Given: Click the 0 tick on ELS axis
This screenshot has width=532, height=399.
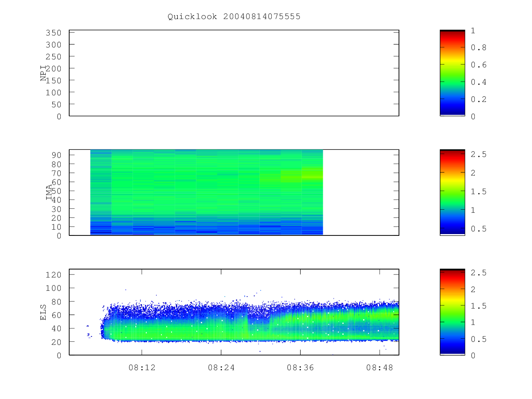Looking at the screenshot, I should tap(59, 355).
